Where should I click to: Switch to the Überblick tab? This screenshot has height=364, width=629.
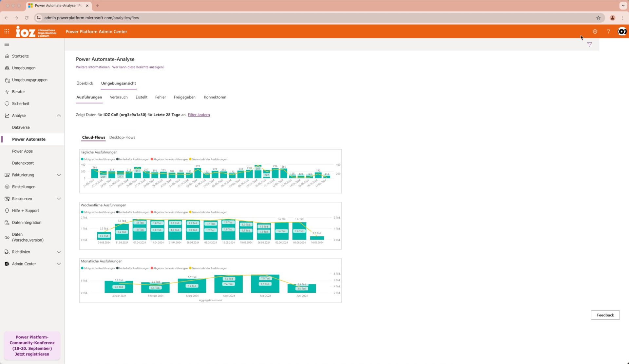pyautogui.click(x=85, y=83)
